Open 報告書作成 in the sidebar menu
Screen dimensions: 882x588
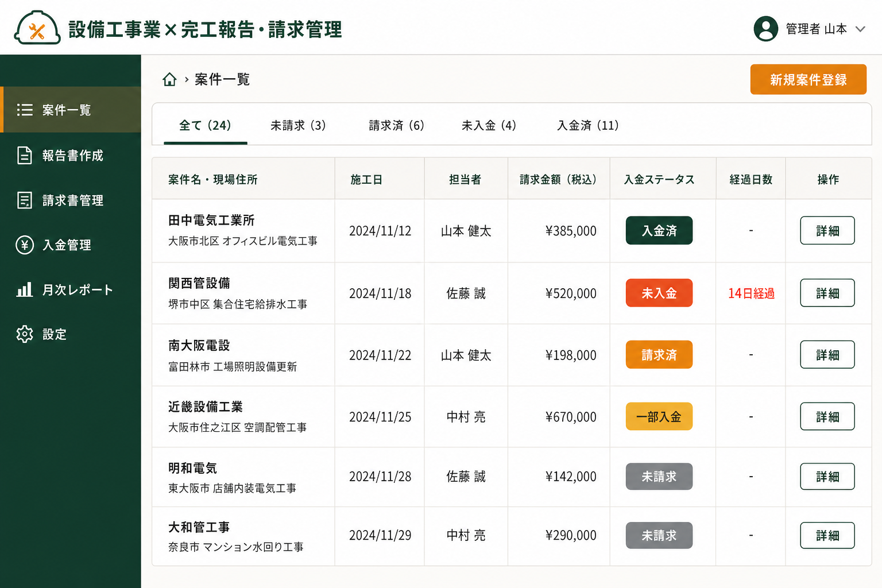point(71,156)
